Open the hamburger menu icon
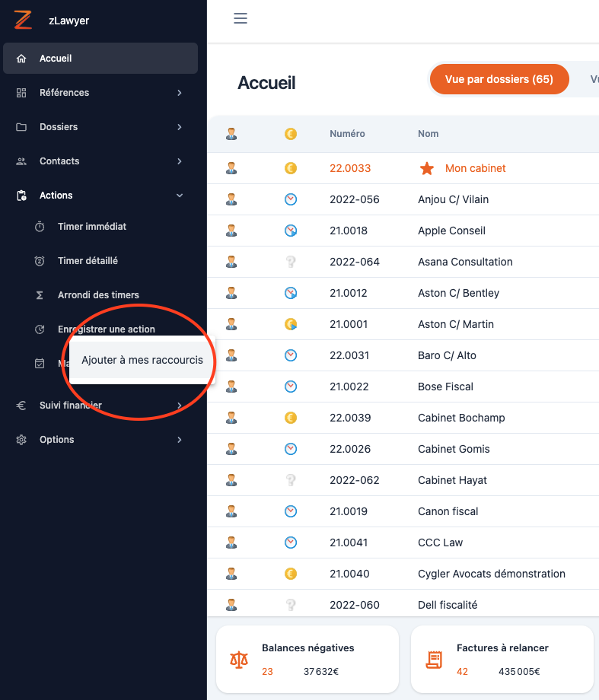This screenshot has width=599, height=700. point(241,19)
